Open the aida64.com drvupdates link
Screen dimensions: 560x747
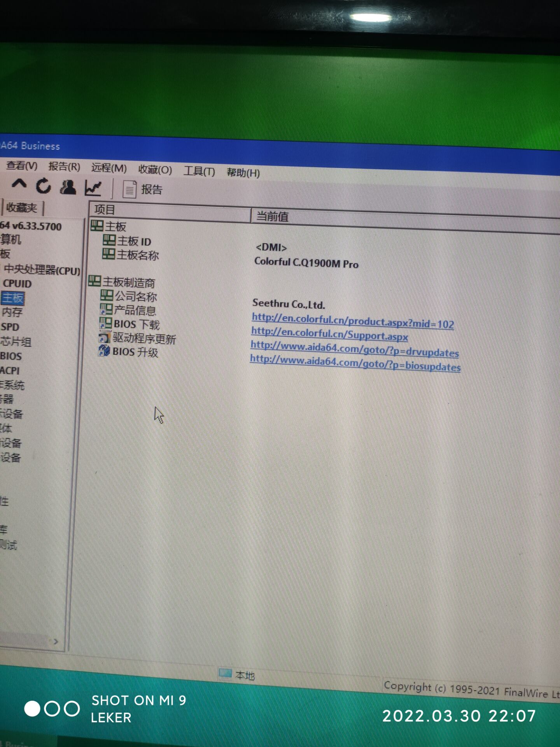355,349
